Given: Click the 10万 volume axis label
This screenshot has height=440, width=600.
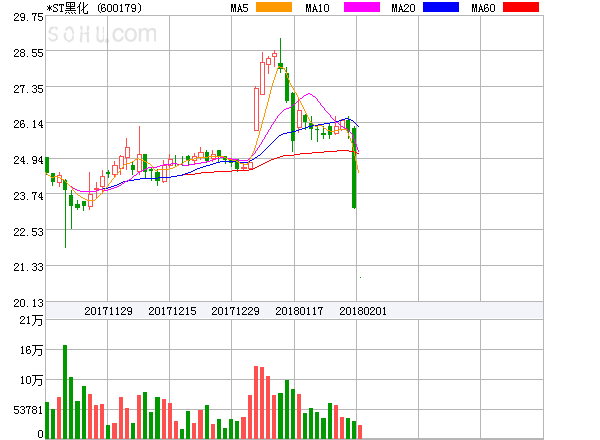Looking at the screenshot, I should (31, 380).
